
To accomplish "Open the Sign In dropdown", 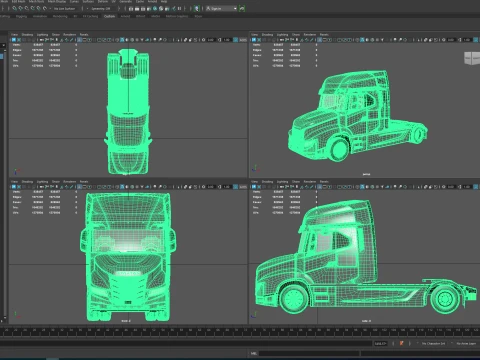I will [221, 8].
